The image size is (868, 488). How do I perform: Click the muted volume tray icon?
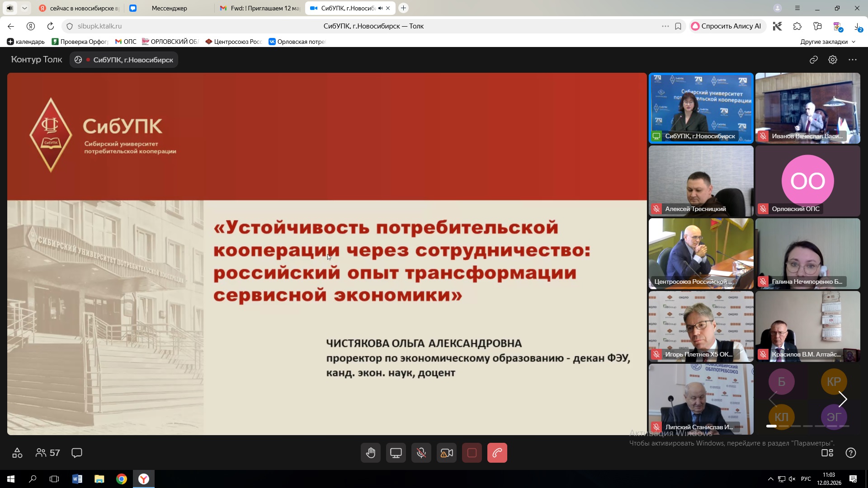tap(792, 479)
